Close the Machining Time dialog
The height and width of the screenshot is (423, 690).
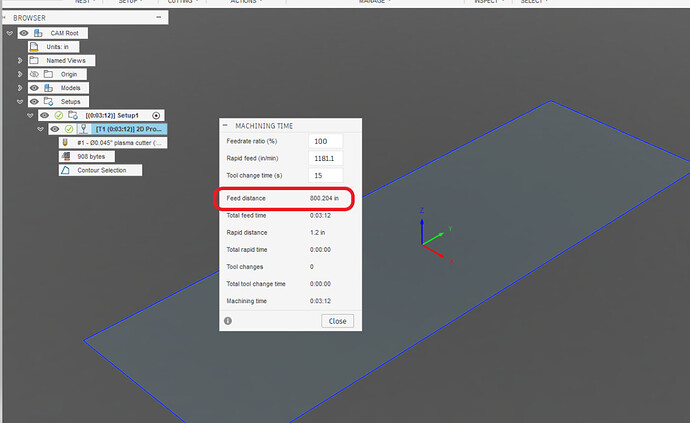pos(337,321)
